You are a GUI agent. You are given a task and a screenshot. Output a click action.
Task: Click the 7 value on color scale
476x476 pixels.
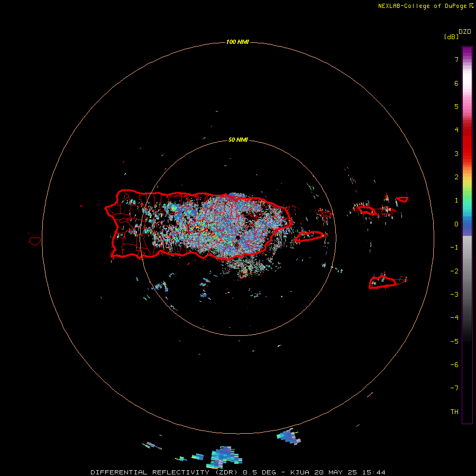tap(456, 59)
